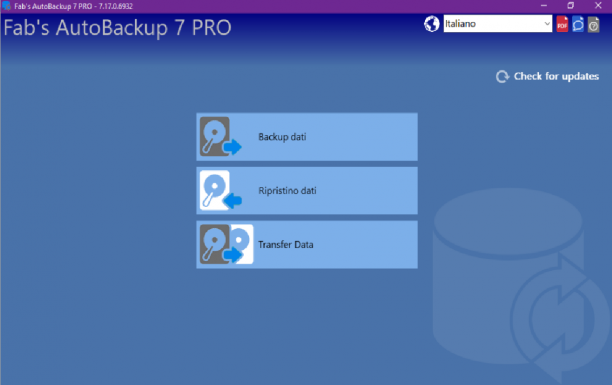Image resolution: width=612 pixels, height=385 pixels.
Task: Open the red PDF manual icon
Action: click(562, 24)
